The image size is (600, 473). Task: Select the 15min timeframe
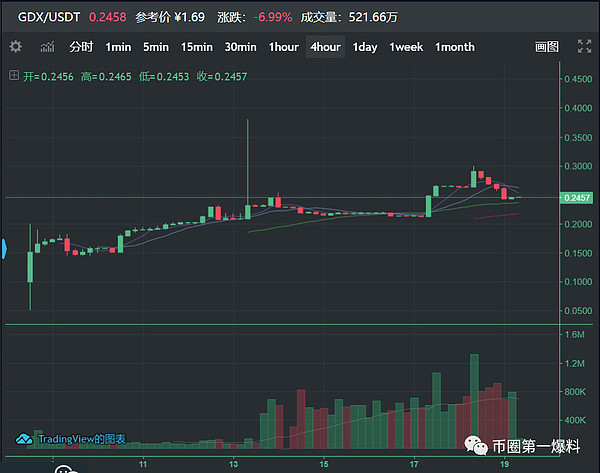[x=196, y=47]
